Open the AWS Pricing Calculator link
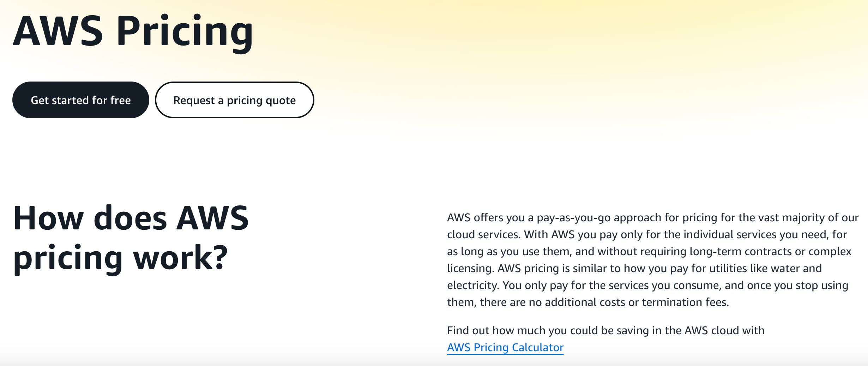Screen dimensions: 868x366 click(505, 348)
